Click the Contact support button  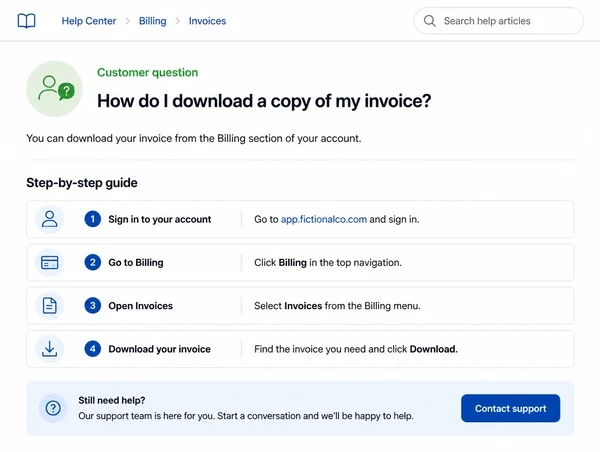tap(510, 408)
